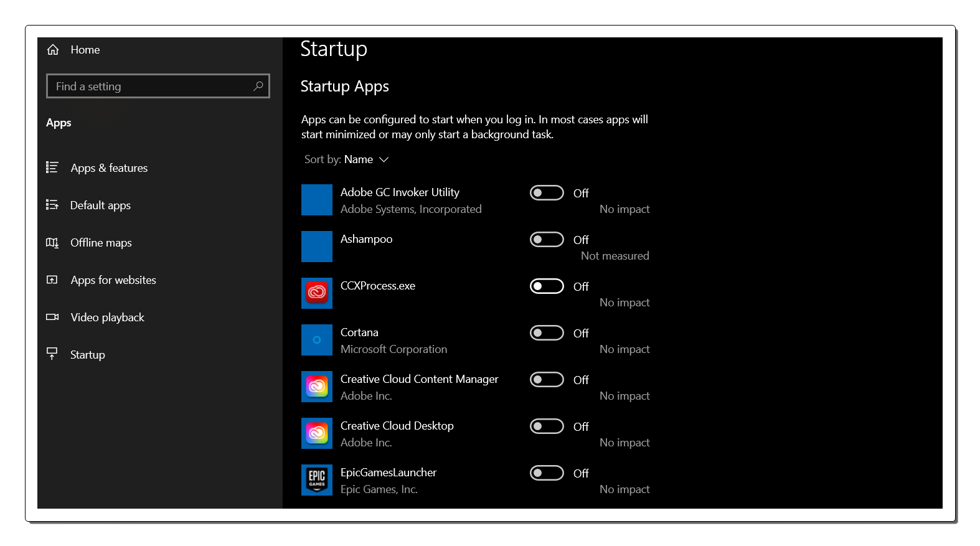Click the Default apps icon
Screen dimensions: 980x546
[x=52, y=205]
